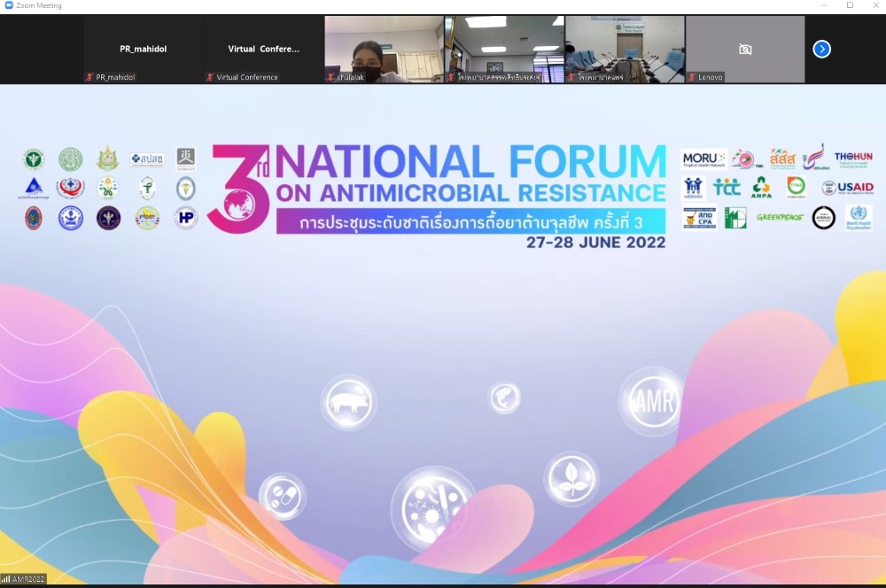Click muted mic icon beside PR_mahidol name

pyautogui.click(x=89, y=77)
